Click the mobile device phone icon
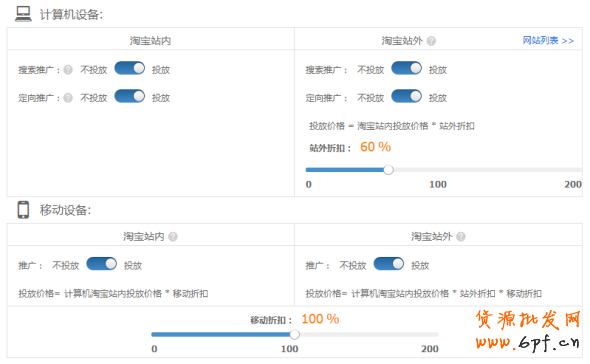The width and height of the screenshot is (590, 364). click(x=23, y=210)
